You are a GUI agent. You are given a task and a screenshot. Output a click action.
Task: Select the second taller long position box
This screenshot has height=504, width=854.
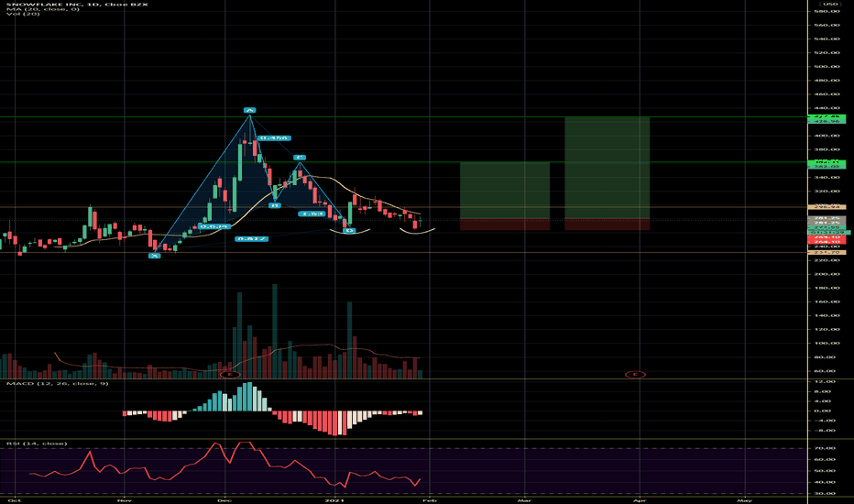pyautogui.click(x=608, y=168)
